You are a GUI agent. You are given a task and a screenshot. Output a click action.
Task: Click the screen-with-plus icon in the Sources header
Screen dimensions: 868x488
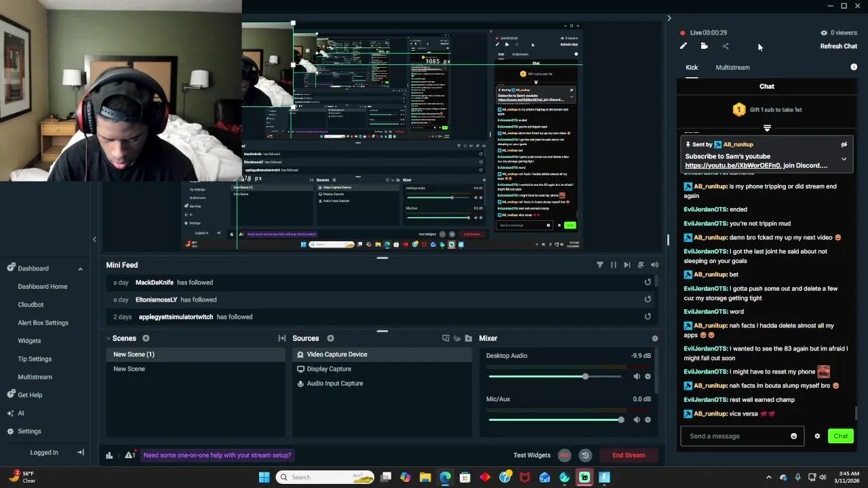click(446, 338)
